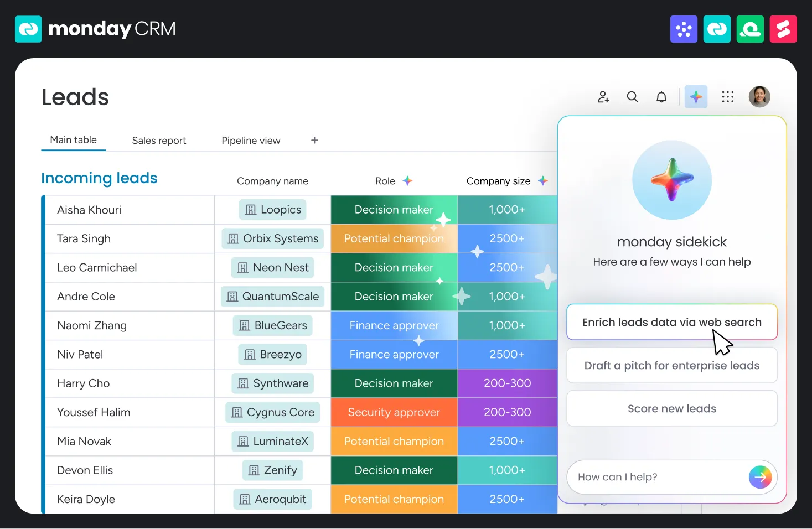812x529 pixels.
Task: Select the Tara Singh lead name
Action: pyautogui.click(x=84, y=238)
